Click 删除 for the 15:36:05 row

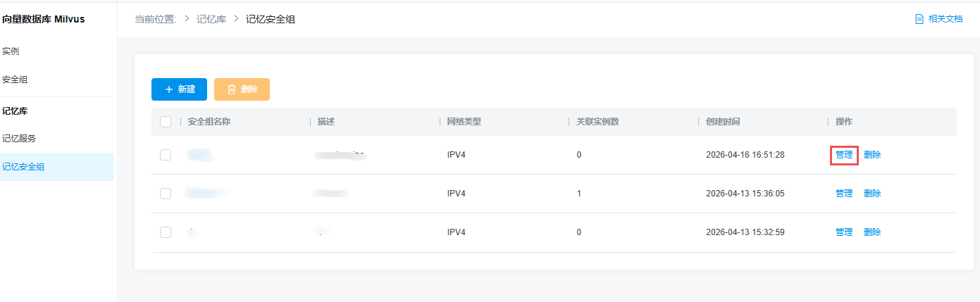872,194
